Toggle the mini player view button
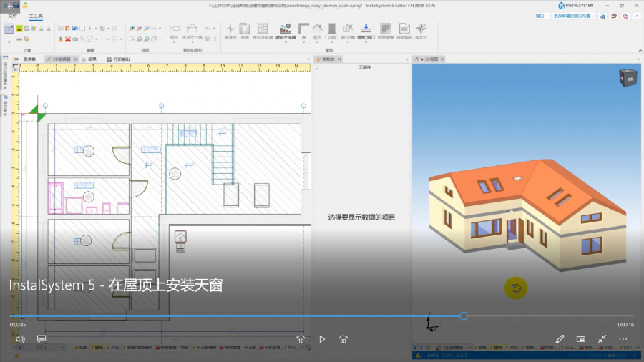This screenshot has height=362, width=644. click(x=581, y=338)
